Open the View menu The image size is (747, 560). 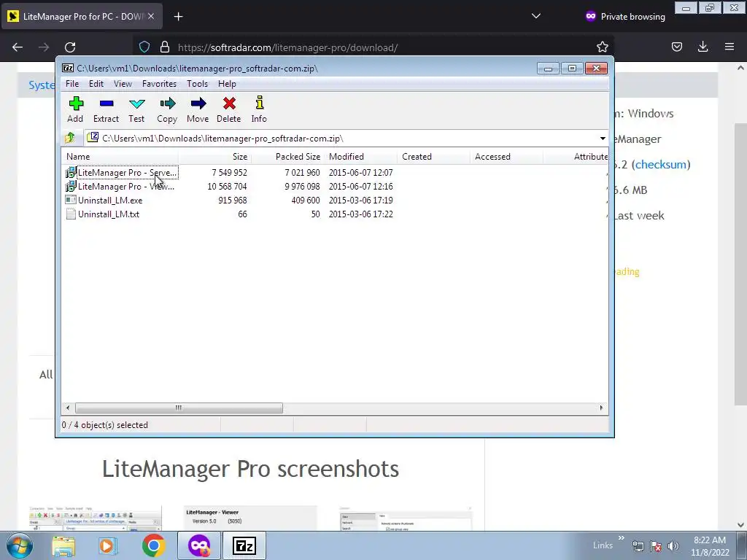123,84
